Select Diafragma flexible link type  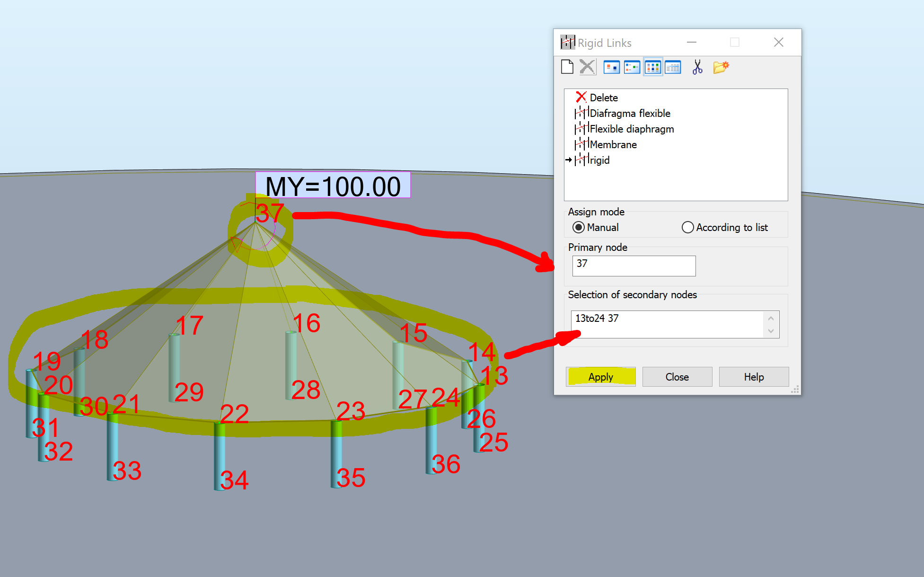pos(629,113)
